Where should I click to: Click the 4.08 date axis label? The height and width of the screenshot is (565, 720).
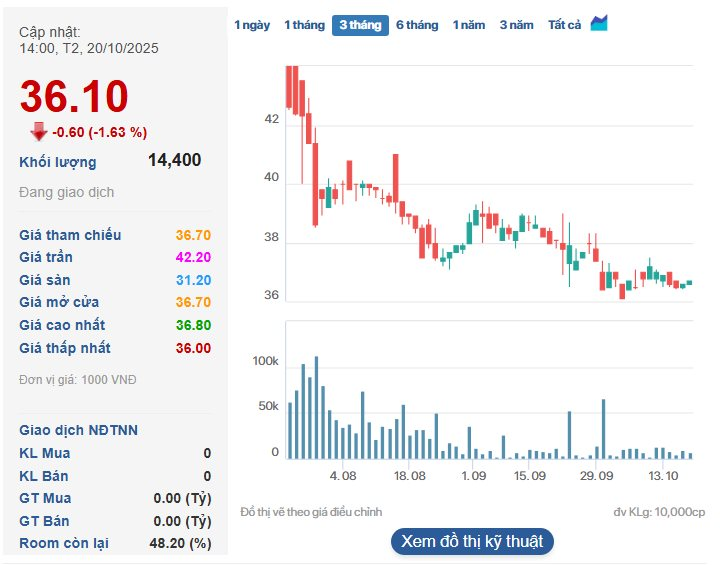(343, 476)
